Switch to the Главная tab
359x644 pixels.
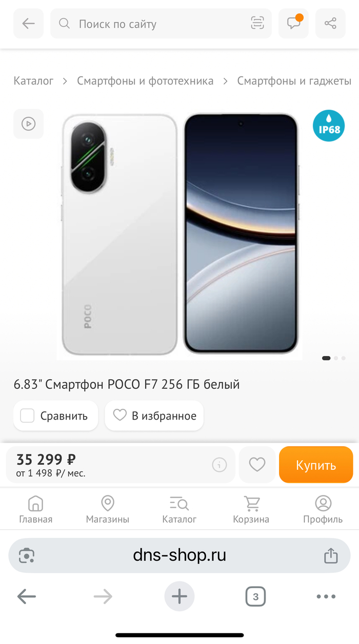tap(36, 509)
